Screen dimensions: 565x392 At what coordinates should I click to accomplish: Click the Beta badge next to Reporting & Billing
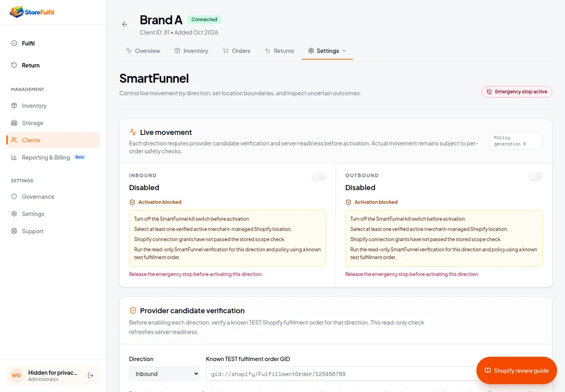click(79, 157)
